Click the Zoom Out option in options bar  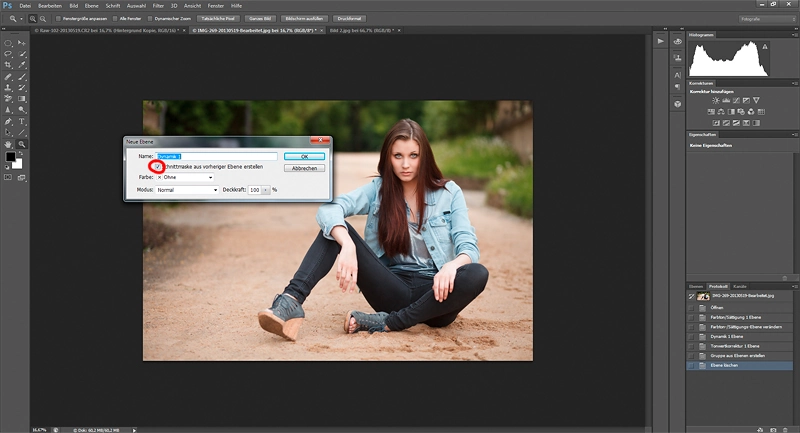pyautogui.click(x=43, y=19)
